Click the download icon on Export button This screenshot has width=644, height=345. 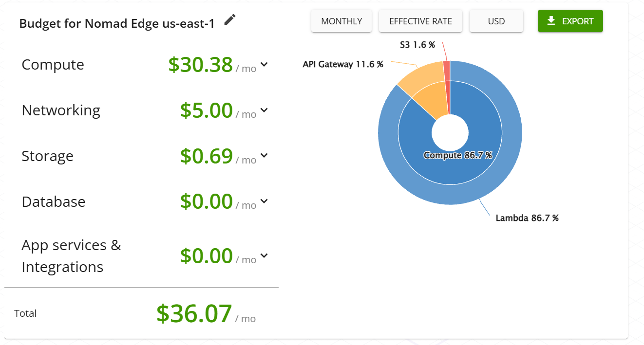[x=551, y=21]
